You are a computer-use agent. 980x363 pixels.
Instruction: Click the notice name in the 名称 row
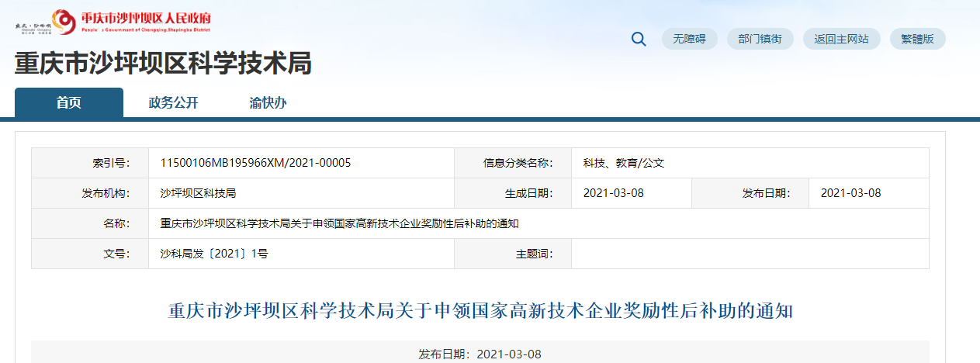pos(339,223)
